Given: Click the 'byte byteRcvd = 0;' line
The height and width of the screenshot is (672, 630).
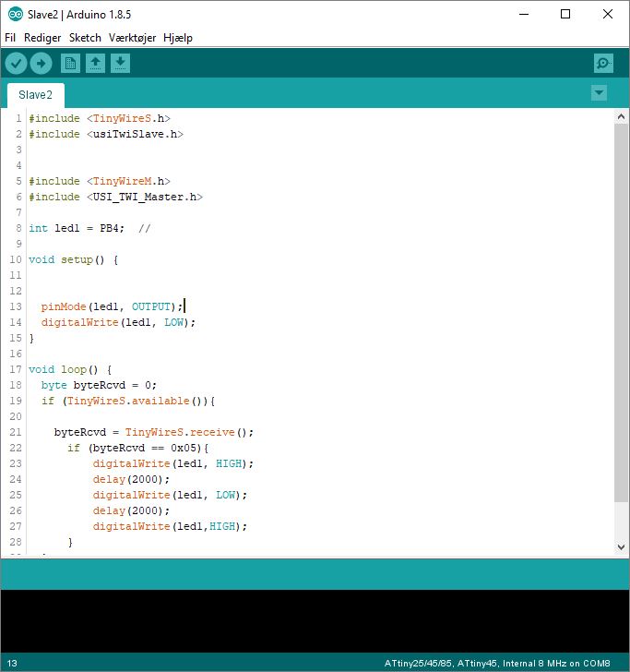Looking at the screenshot, I should coord(99,385).
